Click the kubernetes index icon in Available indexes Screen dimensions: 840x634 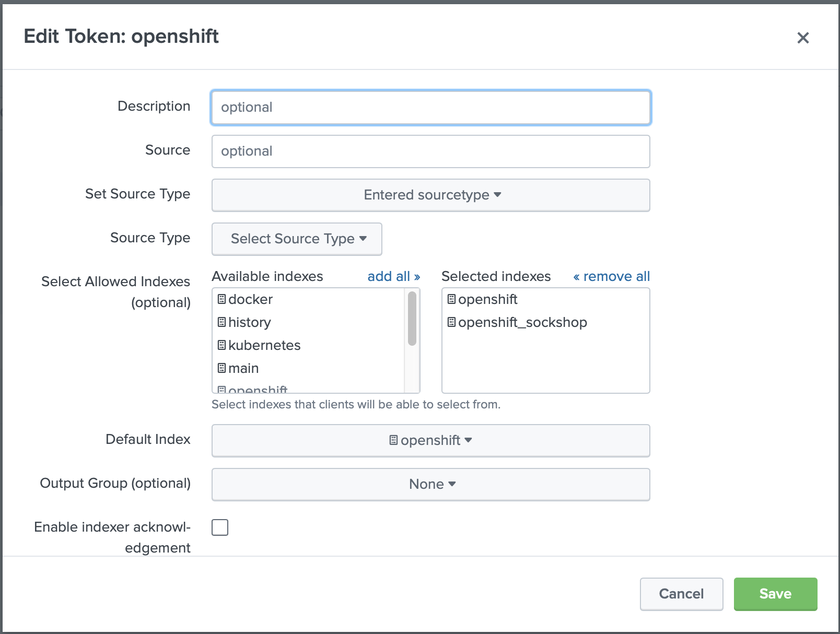pos(221,345)
